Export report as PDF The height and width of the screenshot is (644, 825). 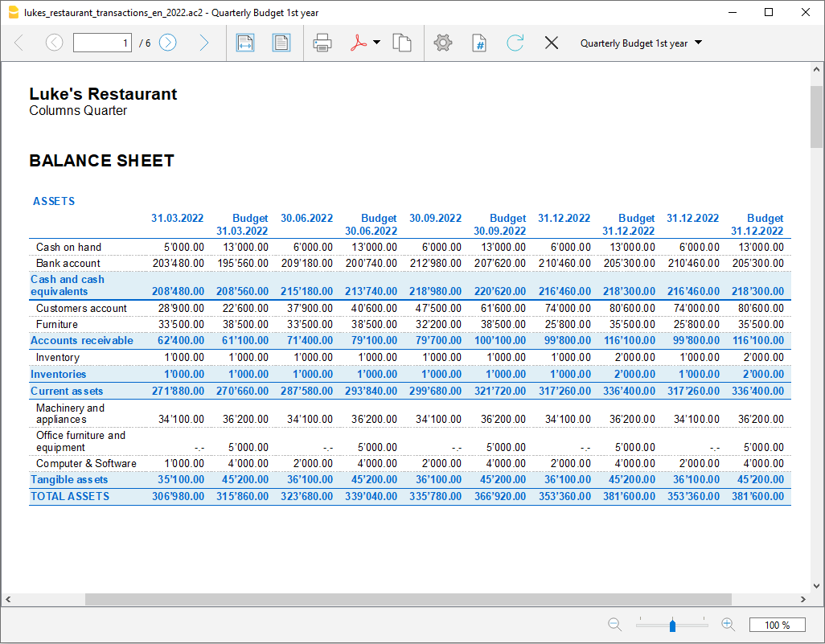coord(358,43)
